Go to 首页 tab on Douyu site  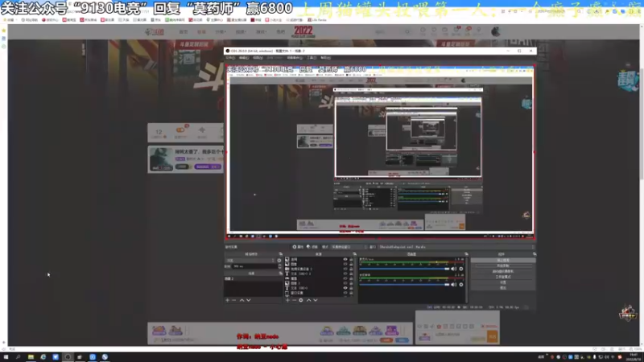point(184,31)
